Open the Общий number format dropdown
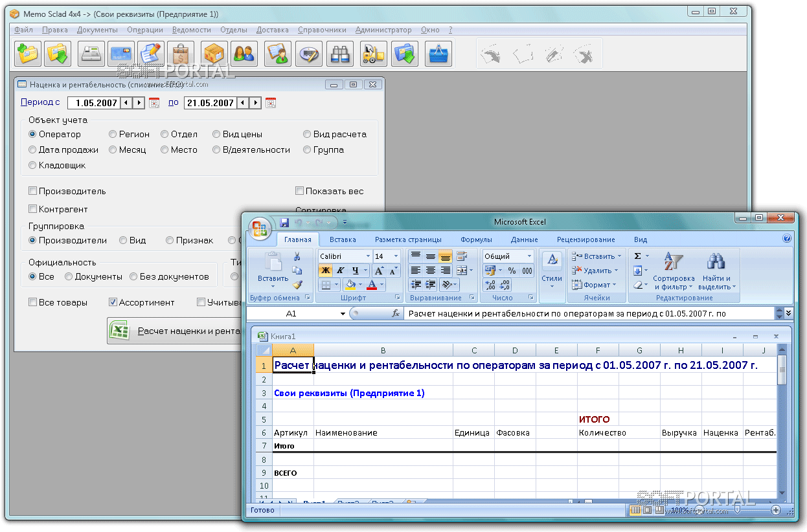 point(529,256)
